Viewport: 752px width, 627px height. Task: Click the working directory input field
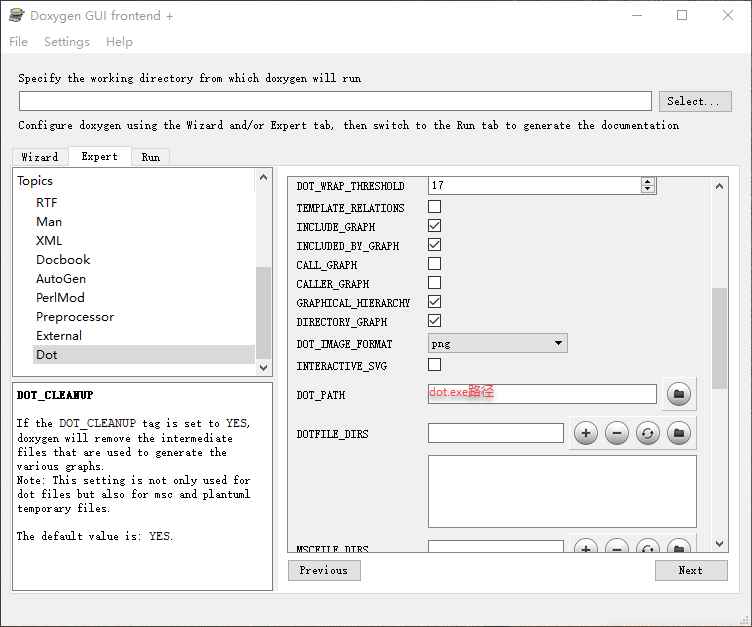pos(335,101)
